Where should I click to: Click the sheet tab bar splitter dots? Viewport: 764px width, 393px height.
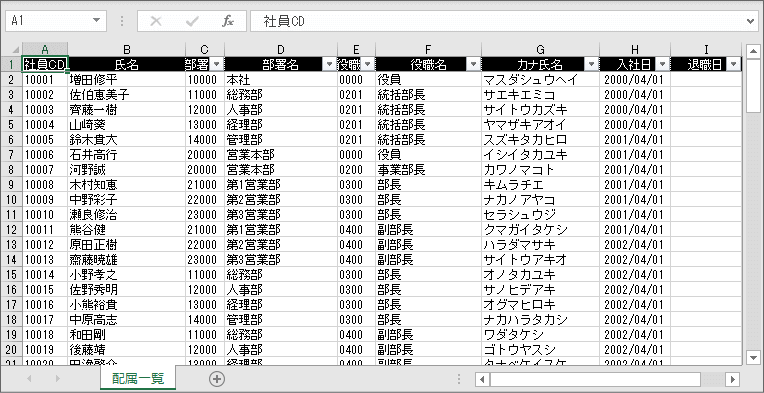click(459, 379)
